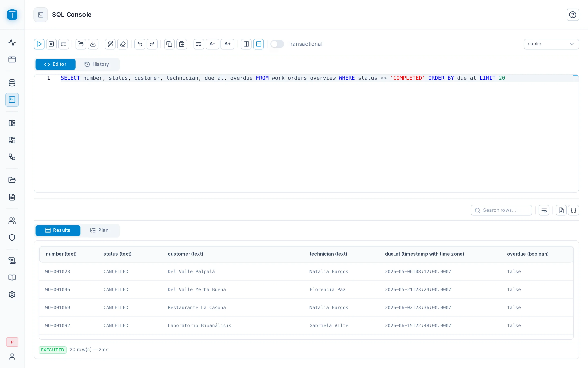The height and width of the screenshot is (368, 588).
Task: Open the public schema dropdown
Action: (x=551, y=44)
